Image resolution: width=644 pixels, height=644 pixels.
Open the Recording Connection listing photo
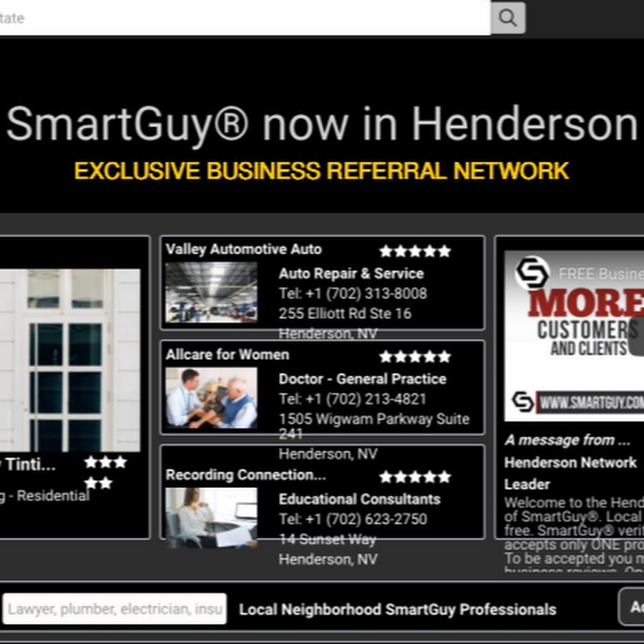click(211, 517)
